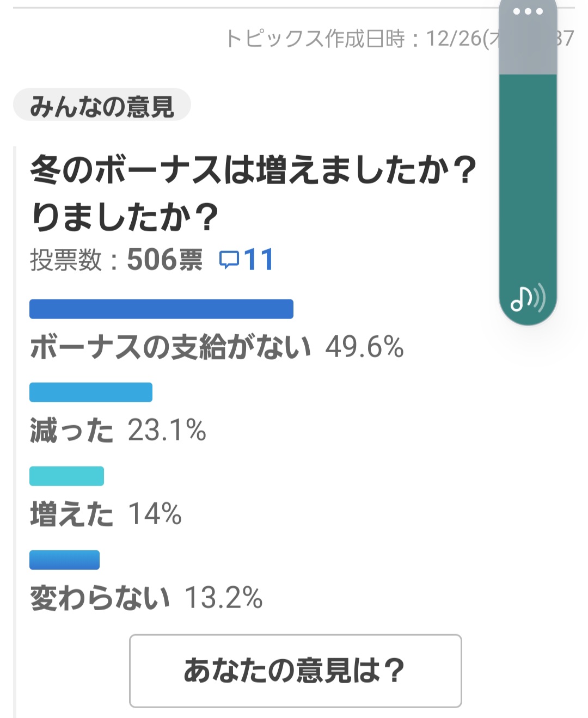588x718 pixels.
Task: Open the 11 comments count
Action: pos(259,260)
